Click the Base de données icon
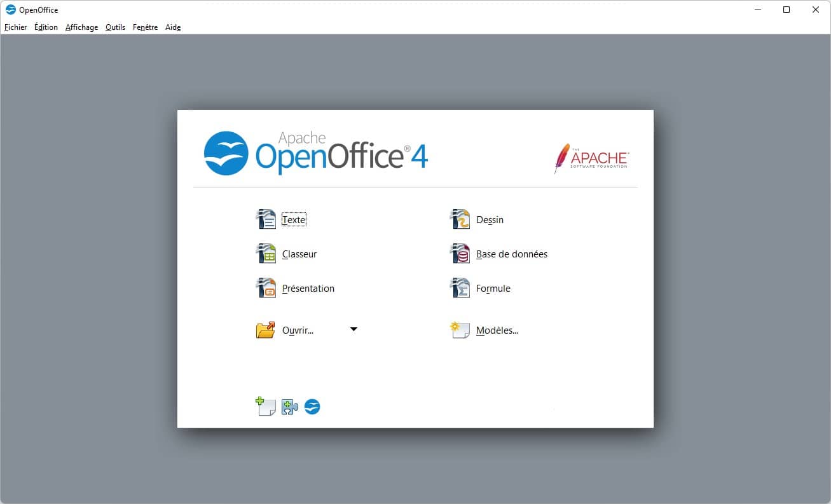The width and height of the screenshot is (831, 504). click(460, 254)
